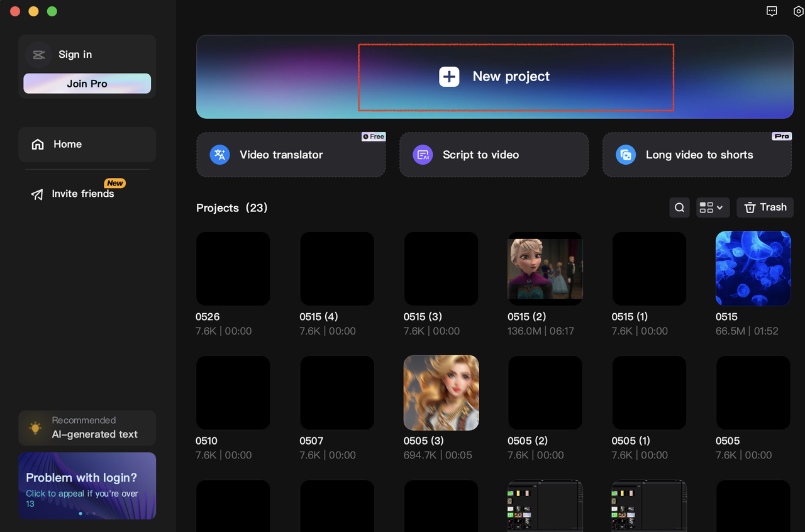
Task: Open the feedback message icon at top right
Action: [x=772, y=11]
